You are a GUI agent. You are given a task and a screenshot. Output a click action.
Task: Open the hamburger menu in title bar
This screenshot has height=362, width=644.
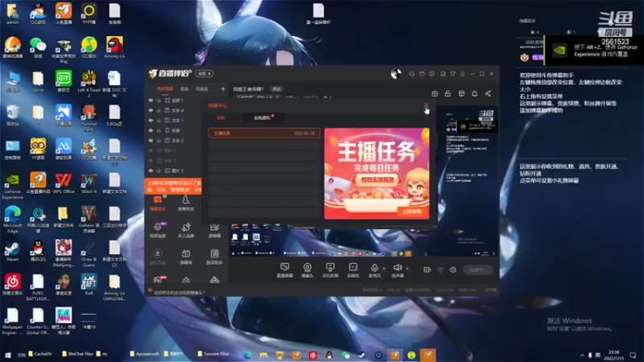pos(462,74)
